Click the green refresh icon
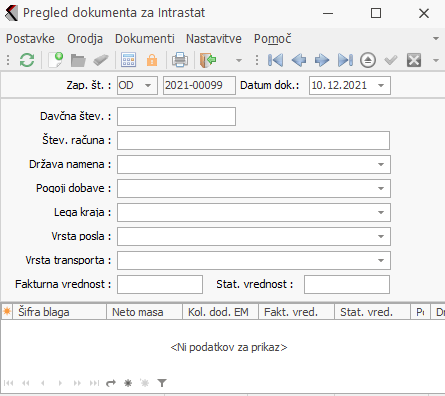This screenshot has height=396, width=445. [27, 60]
